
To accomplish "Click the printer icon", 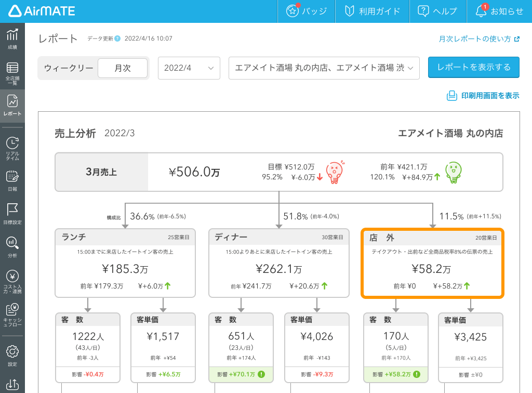I will click(451, 96).
